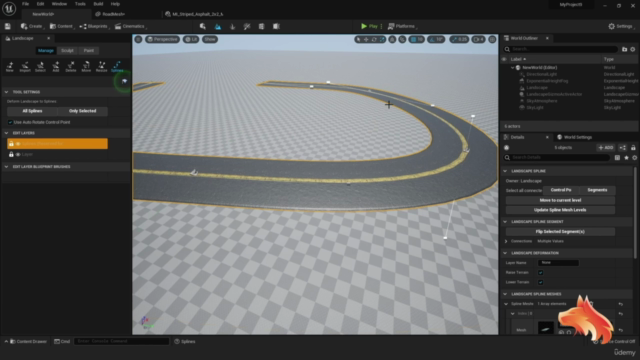Click the surface snapping icon in viewport
Viewport: 640px width, 360px height.
[x=402, y=39]
